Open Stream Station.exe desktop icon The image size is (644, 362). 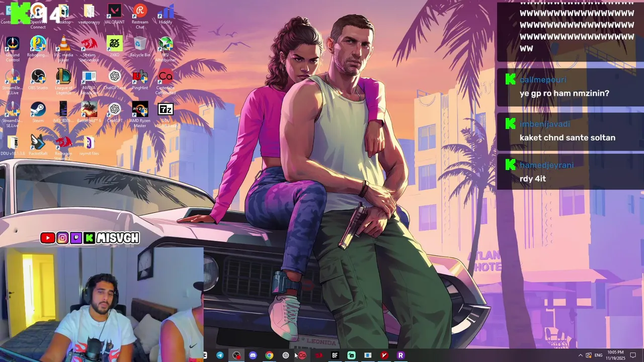point(89,49)
